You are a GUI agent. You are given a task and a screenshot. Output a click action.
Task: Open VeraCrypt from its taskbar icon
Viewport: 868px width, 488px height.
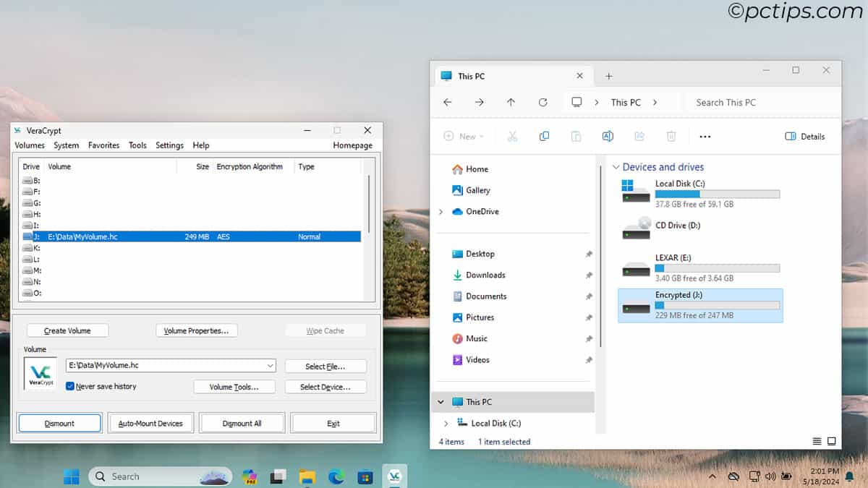point(394,476)
